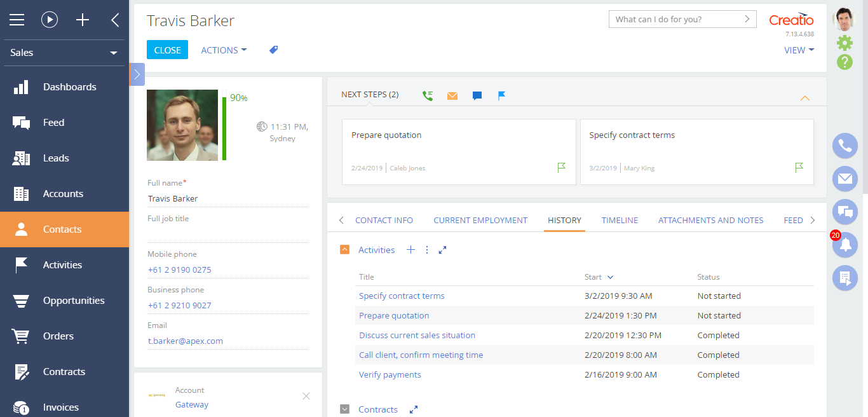
Task: Open the system designer gear icon
Action: 844,43
